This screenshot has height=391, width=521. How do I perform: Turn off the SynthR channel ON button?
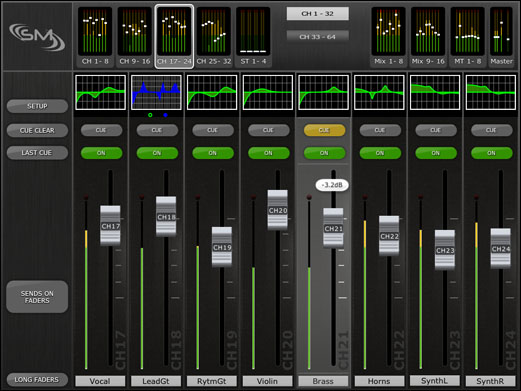(x=492, y=153)
